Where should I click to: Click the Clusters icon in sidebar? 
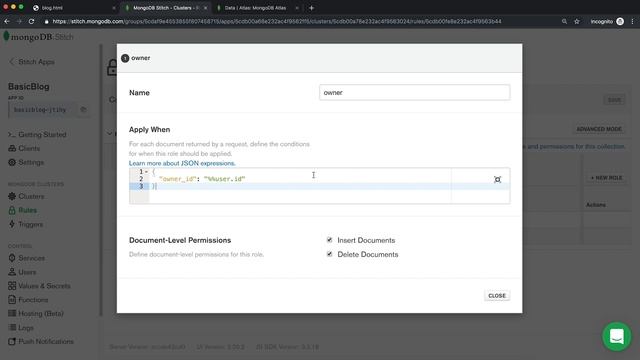pos(12,196)
